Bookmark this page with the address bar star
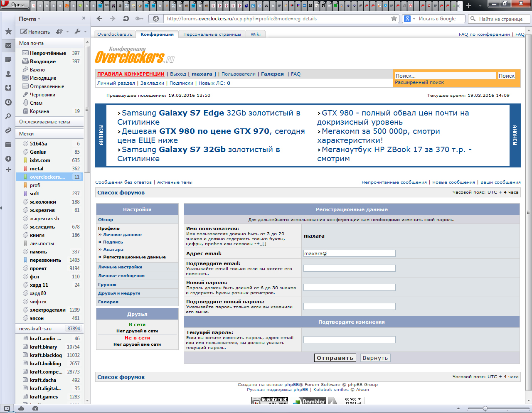The image size is (532, 413). tap(394, 19)
